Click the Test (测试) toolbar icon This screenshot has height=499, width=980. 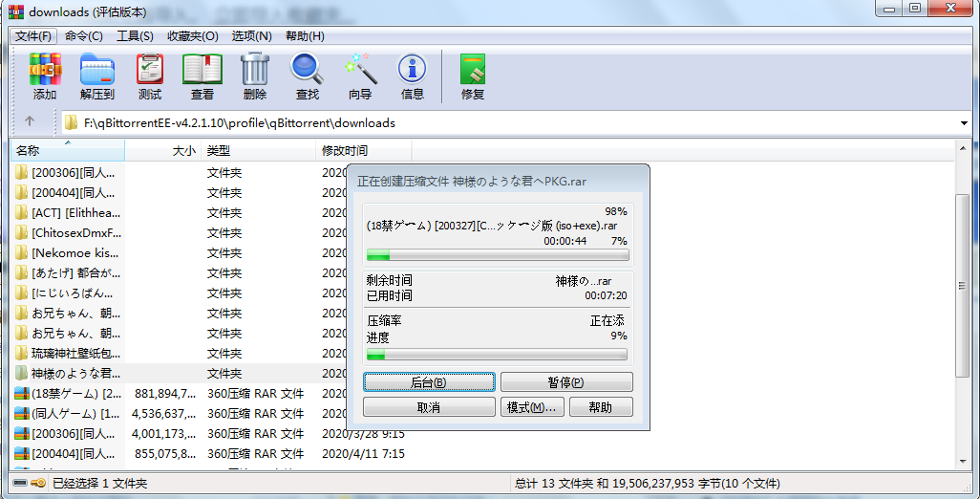tap(149, 70)
